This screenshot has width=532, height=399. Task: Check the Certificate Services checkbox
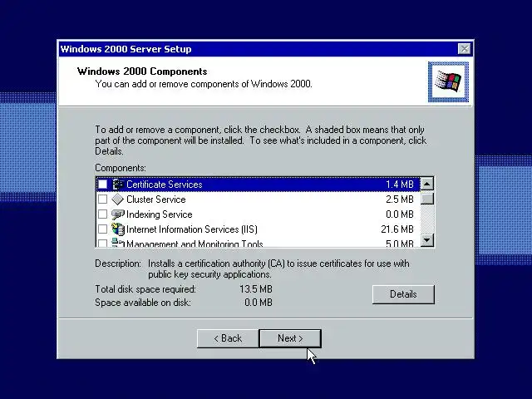tap(102, 185)
